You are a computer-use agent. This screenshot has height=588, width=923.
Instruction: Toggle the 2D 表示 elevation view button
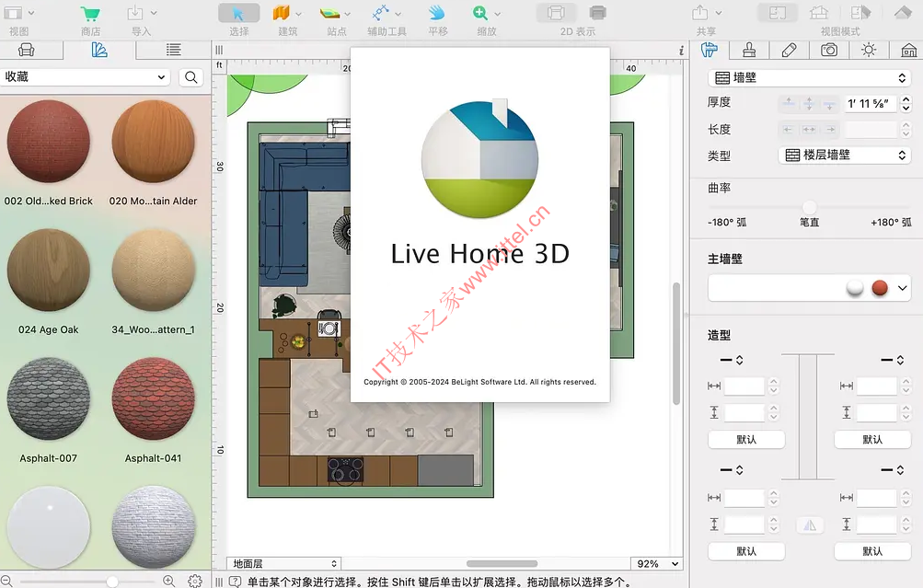[556, 13]
